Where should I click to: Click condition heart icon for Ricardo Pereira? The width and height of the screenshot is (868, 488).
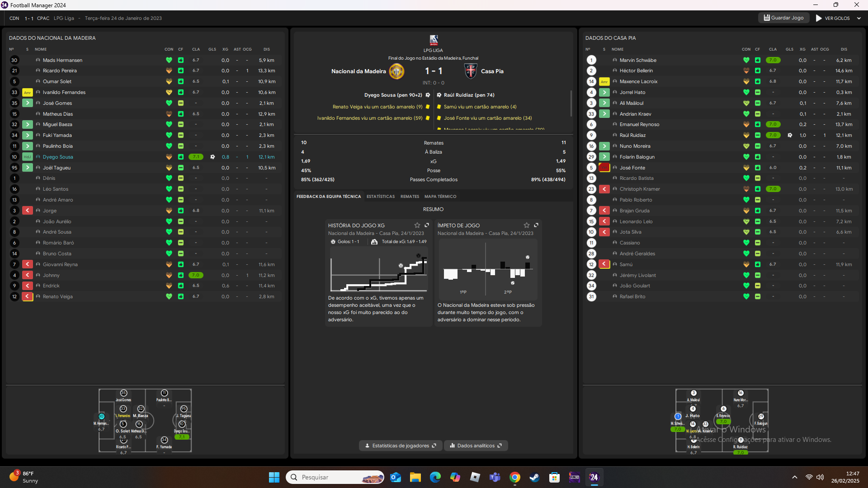[x=169, y=71]
